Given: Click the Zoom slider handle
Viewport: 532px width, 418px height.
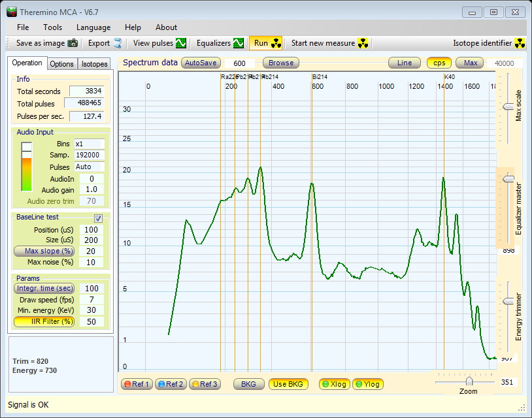Looking at the screenshot, I should (x=469, y=381).
